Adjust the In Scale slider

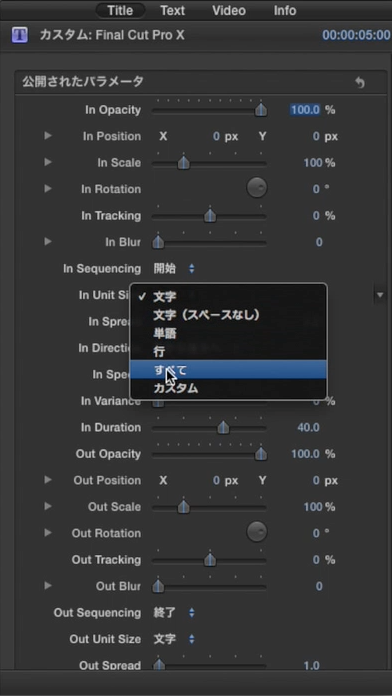(x=183, y=163)
